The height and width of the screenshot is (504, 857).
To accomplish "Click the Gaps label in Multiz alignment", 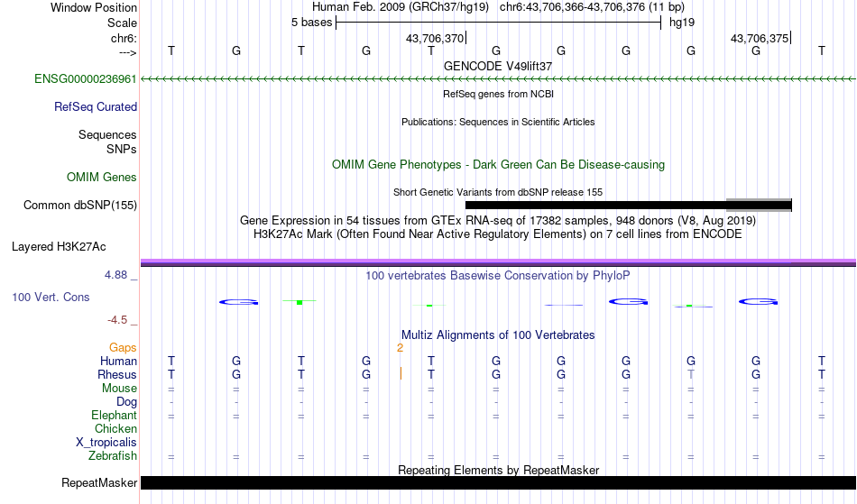I will (123, 348).
